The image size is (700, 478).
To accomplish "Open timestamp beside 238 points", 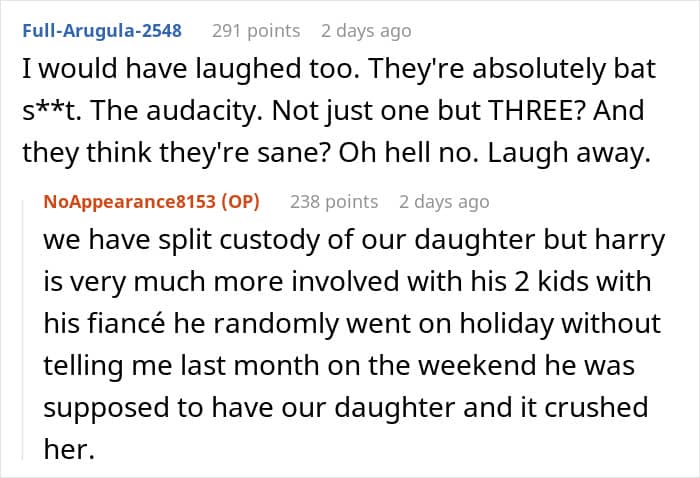I will coord(444,202).
